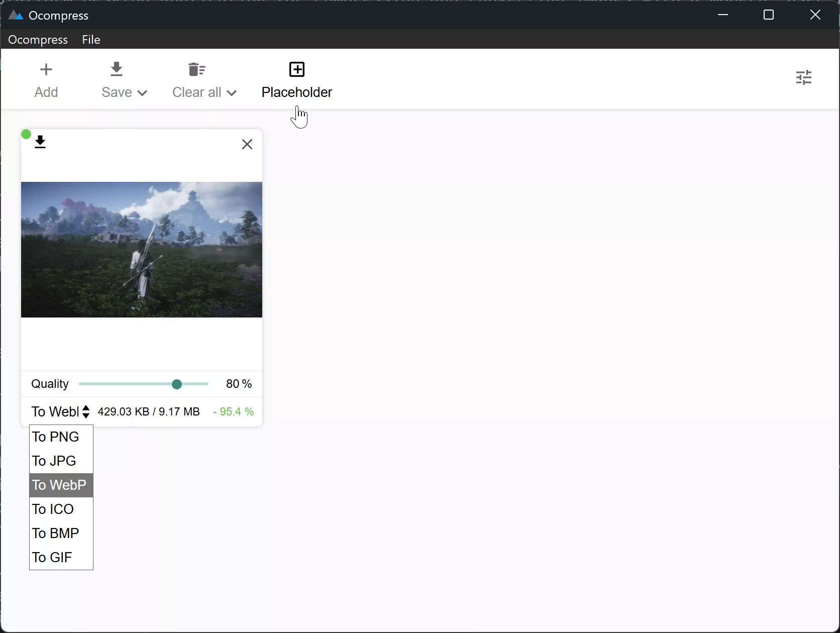Click the landscape image thumbnail

pos(141,249)
